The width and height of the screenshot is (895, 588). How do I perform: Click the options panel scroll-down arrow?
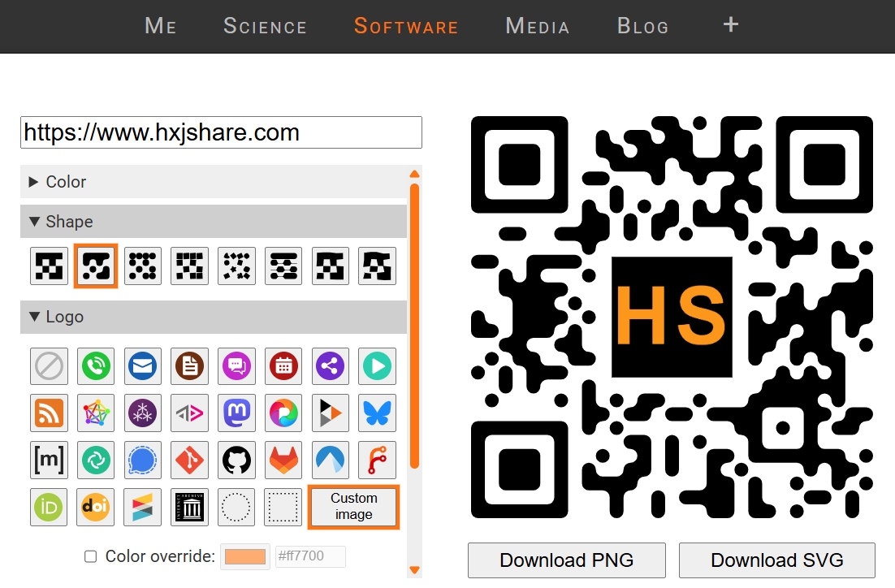click(x=415, y=570)
